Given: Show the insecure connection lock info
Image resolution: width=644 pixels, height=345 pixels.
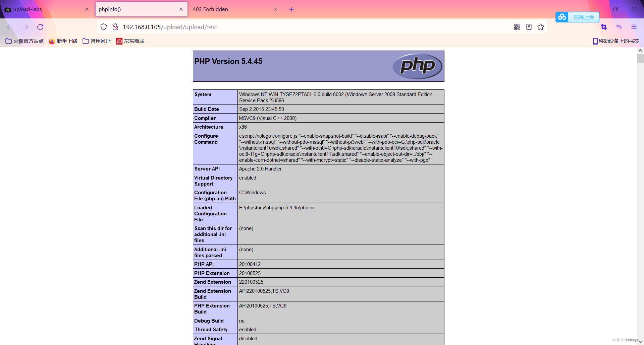Looking at the screenshot, I should tap(115, 27).
